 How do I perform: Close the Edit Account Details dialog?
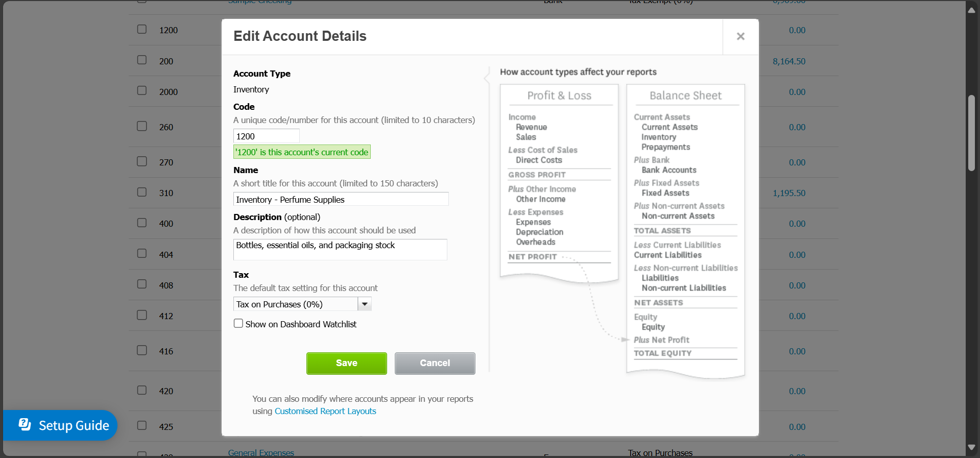740,36
